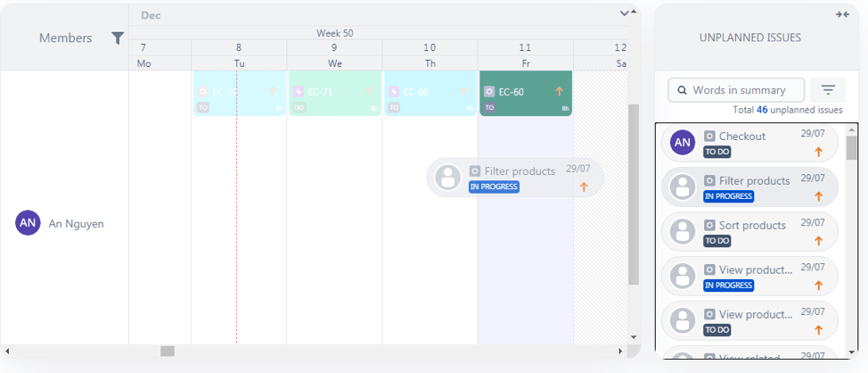Click the Members filter funnel icon
Screen dimensions: 868x373
pyautogui.click(x=118, y=38)
